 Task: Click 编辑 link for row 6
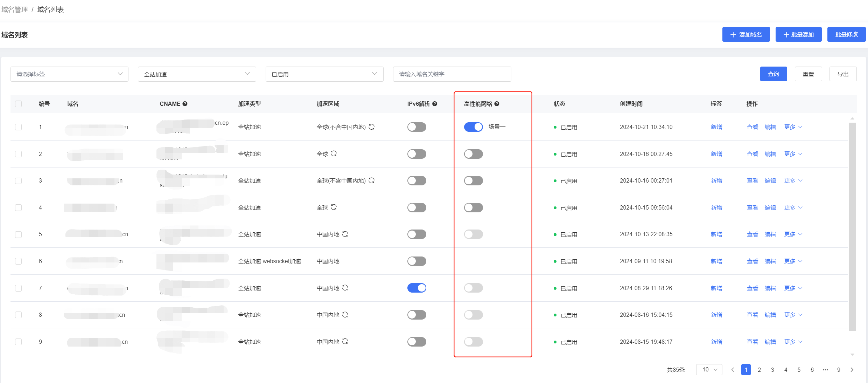coord(770,261)
